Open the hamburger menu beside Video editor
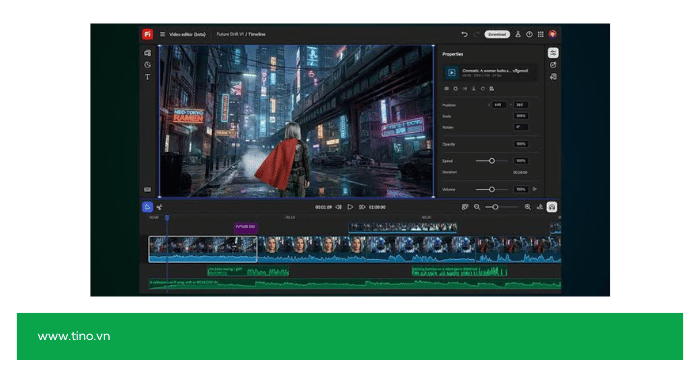The height and width of the screenshot is (375, 700). (162, 34)
